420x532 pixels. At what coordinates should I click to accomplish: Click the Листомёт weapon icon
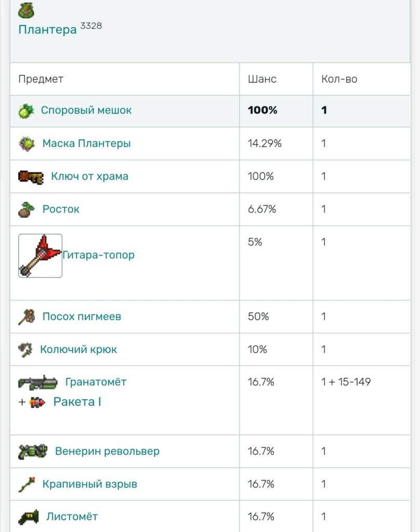[29, 517]
